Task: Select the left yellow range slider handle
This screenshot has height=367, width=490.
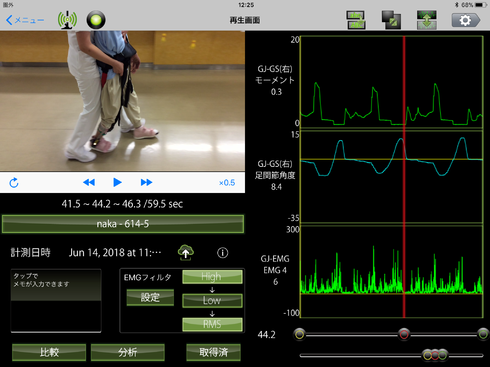Action: [299, 334]
